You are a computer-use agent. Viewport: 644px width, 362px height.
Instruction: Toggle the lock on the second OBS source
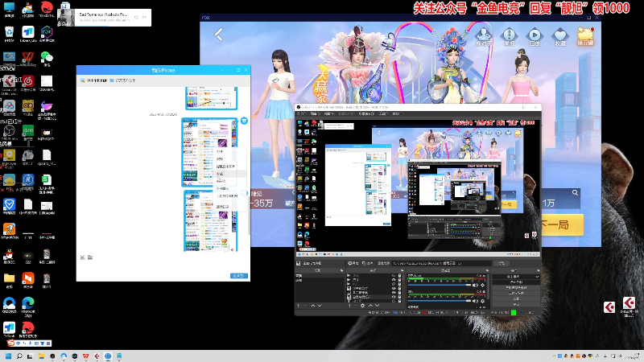click(399, 279)
